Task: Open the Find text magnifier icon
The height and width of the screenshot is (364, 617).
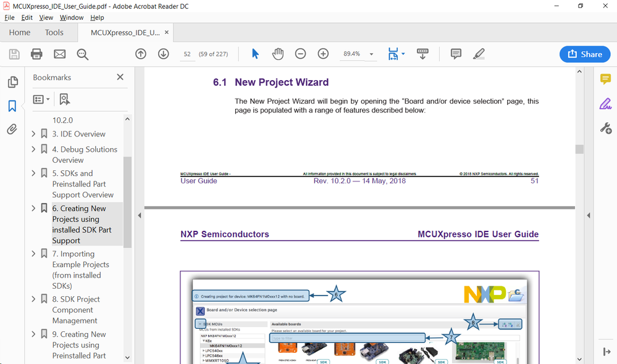Action: [x=83, y=54]
